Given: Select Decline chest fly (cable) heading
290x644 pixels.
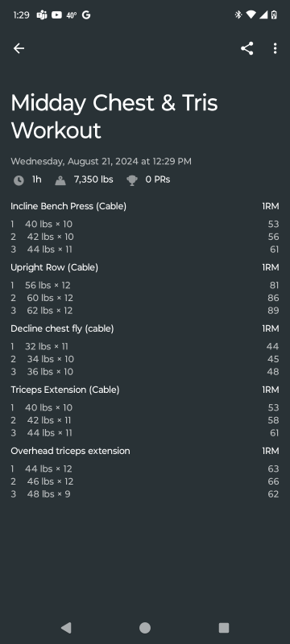Looking at the screenshot, I should tap(62, 328).
